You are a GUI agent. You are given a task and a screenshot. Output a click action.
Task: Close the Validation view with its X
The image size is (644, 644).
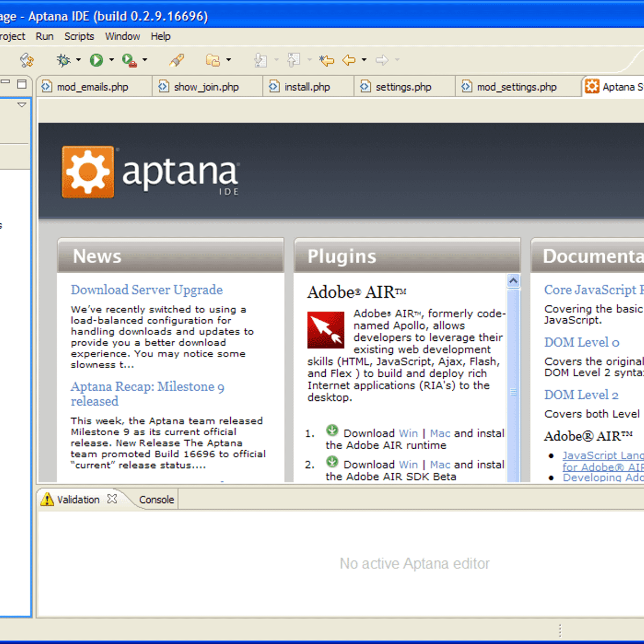pyautogui.click(x=112, y=499)
